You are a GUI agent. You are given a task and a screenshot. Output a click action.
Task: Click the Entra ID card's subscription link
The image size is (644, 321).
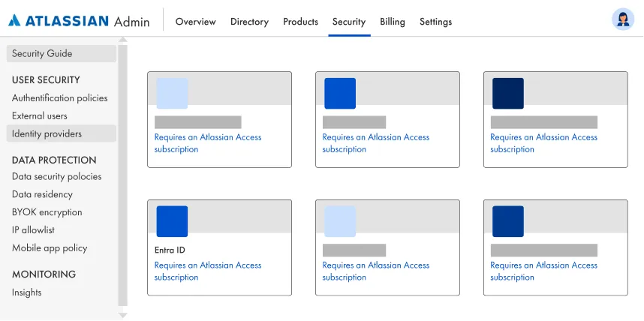point(208,271)
